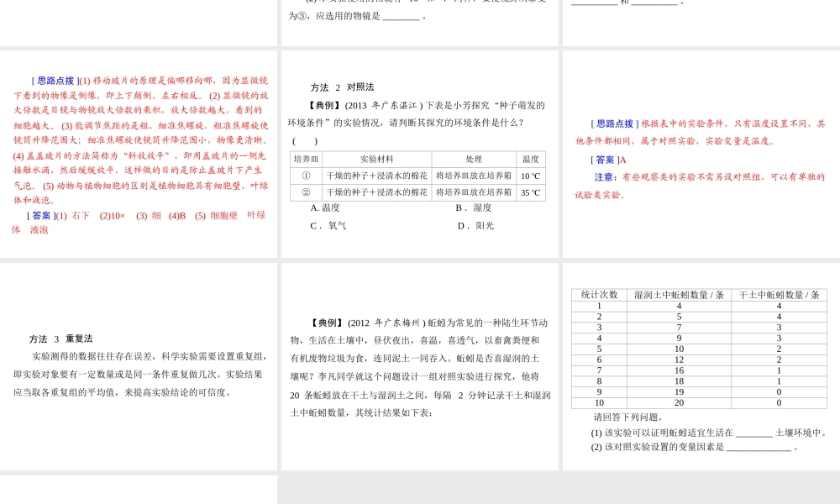840x504 pixels.
Task: Click the [答案]A line
Action: (x=608, y=160)
